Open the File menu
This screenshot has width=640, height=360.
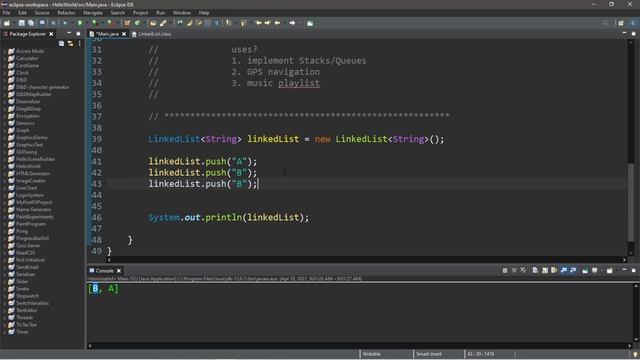click(7, 13)
